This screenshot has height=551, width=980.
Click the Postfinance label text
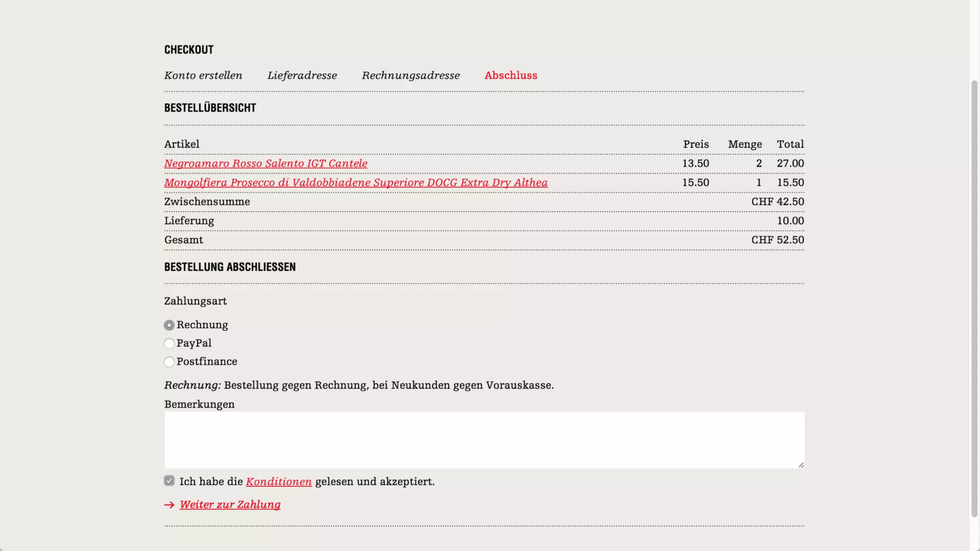tap(207, 362)
